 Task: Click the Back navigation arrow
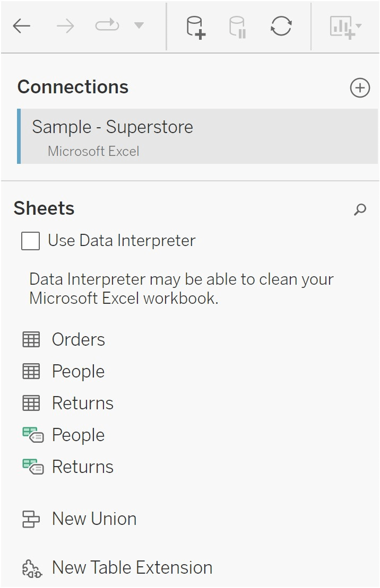21,25
